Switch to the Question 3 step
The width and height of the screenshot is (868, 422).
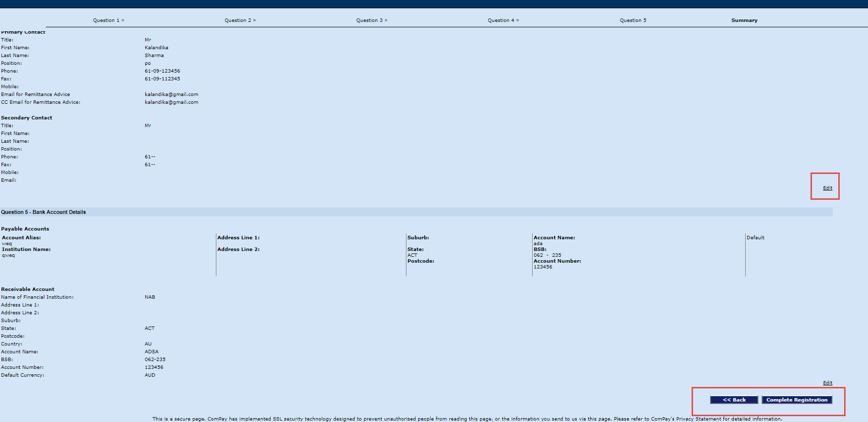pyautogui.click(x=371, y=20)
